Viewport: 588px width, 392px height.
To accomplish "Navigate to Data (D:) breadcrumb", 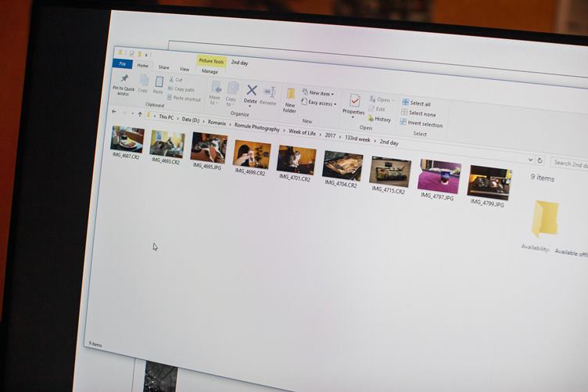I will click(191, 119).
